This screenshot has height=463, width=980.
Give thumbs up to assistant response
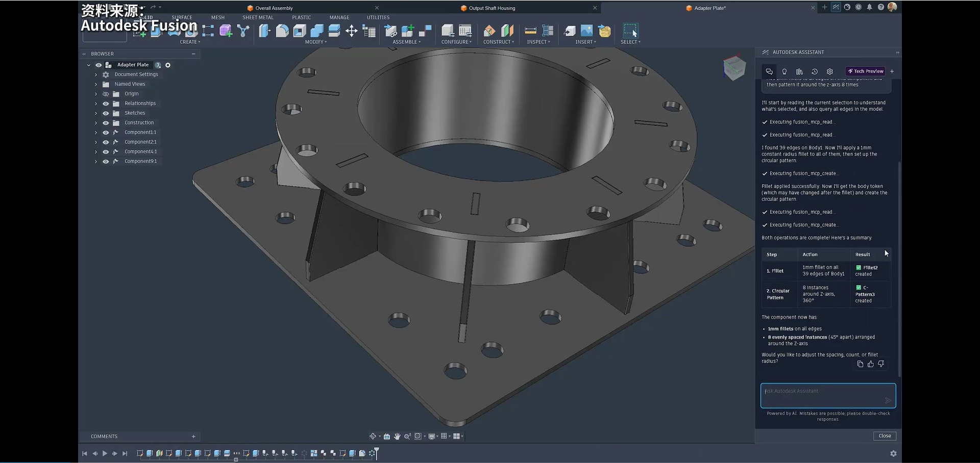tap(871, 364)
